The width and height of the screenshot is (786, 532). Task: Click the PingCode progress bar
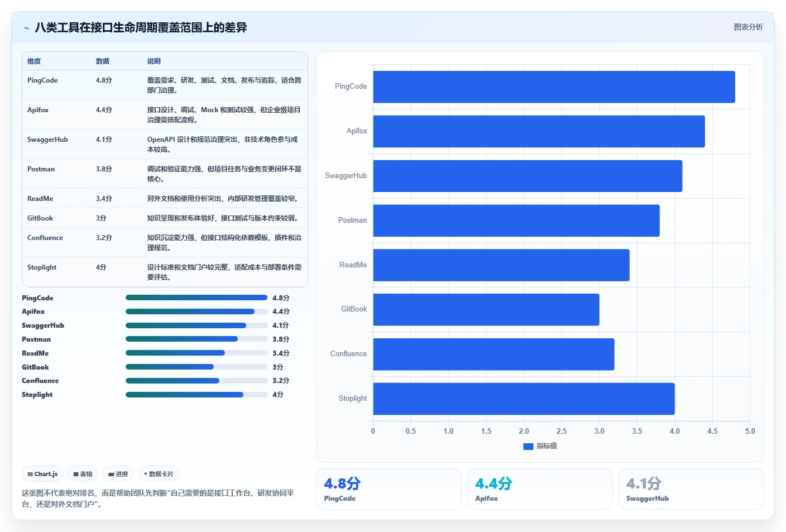pyautogui.click(x=196, y=298)
